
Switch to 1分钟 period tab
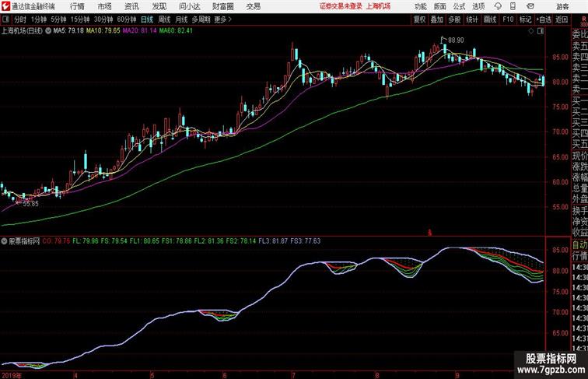click(39, 19)
